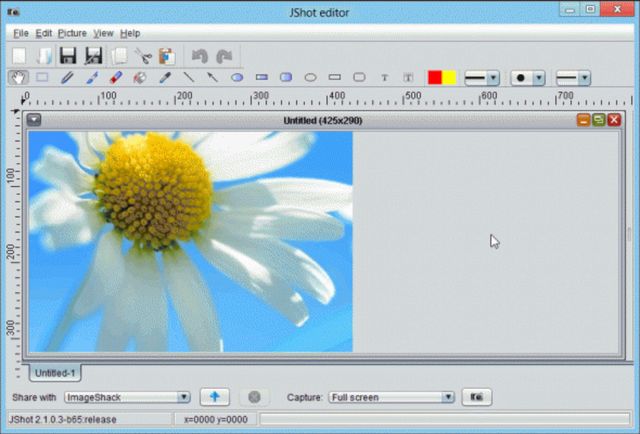640x434 pixels.
Task: Select the text tool
Action: click(x=385, y=77)
